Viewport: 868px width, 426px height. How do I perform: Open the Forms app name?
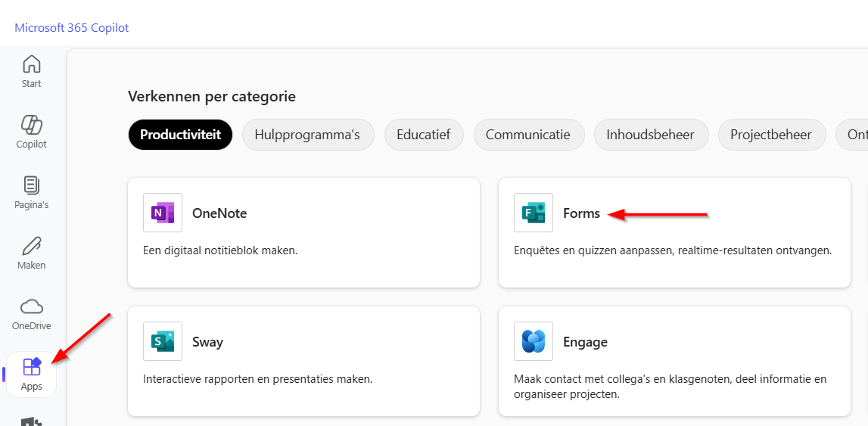pyautogui.click(x=581, y=213)
